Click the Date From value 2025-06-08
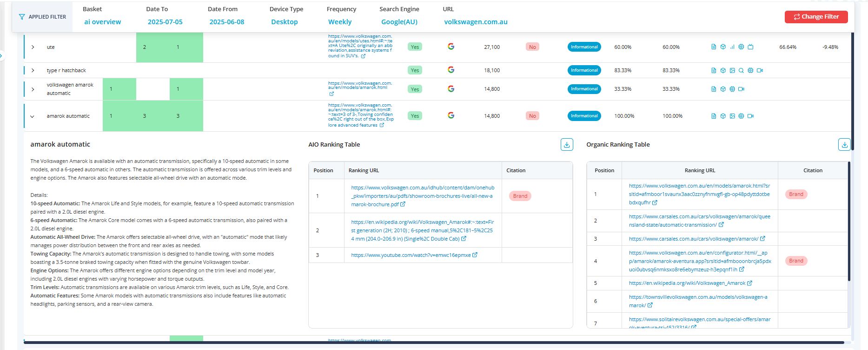 click(227, 22)
